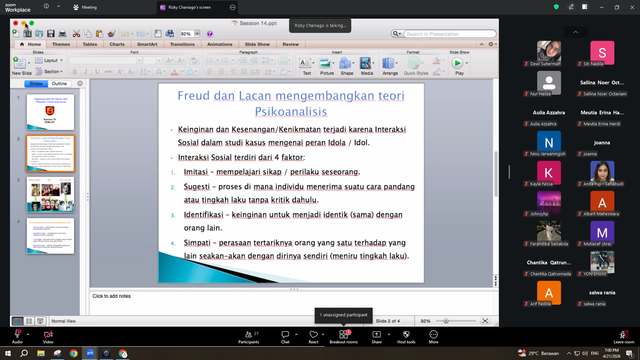Click to add notes area
640x360 pixels.
(x=291, y=302)
